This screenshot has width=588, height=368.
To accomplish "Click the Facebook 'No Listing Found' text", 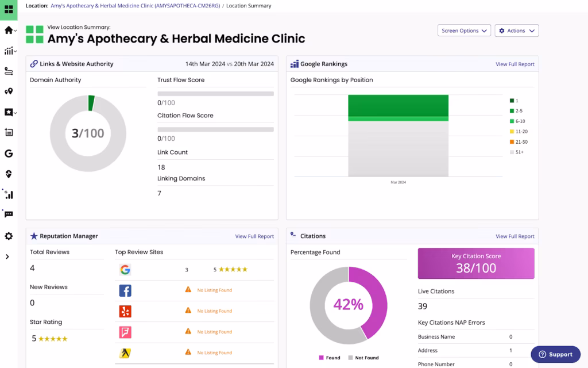I will point(215,290).
